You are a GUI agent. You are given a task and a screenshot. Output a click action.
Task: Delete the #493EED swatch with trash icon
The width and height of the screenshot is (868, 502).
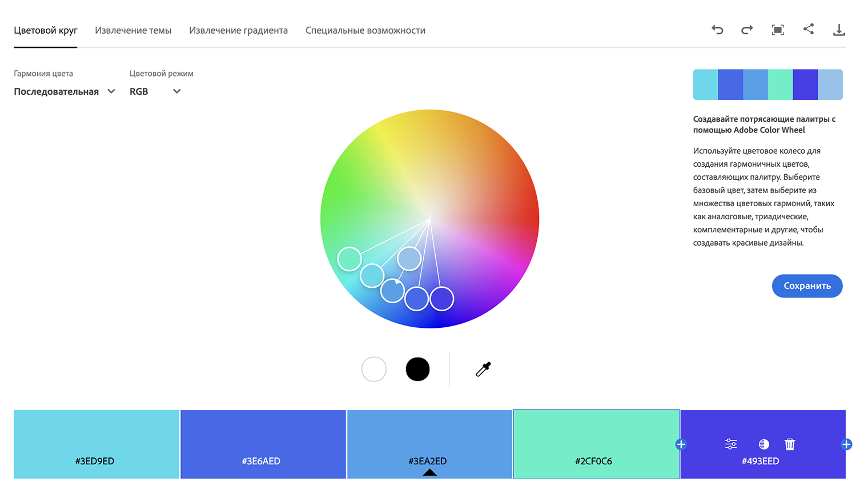(790, 444)
